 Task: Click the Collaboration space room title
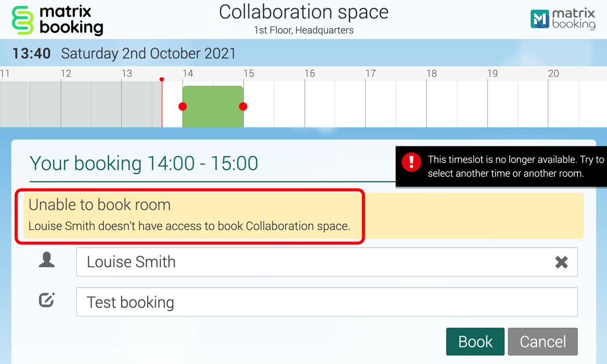coord(303,12)
